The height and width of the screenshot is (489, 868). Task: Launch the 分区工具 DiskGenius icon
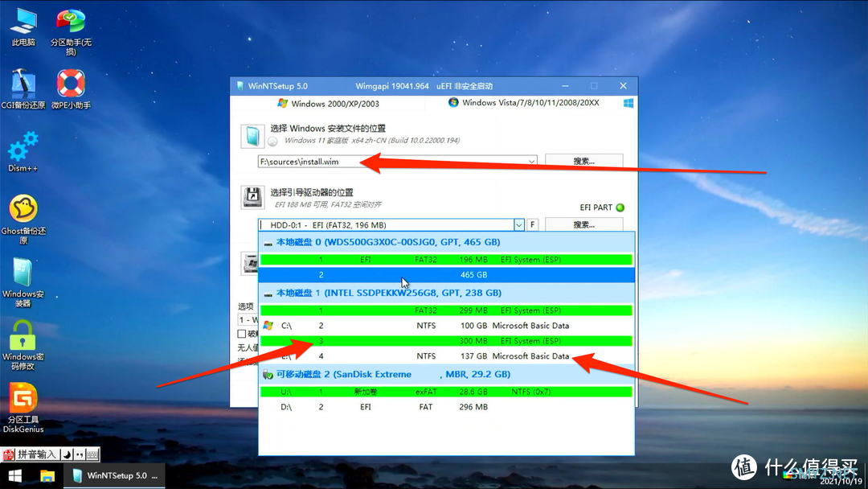coord(23,408)
